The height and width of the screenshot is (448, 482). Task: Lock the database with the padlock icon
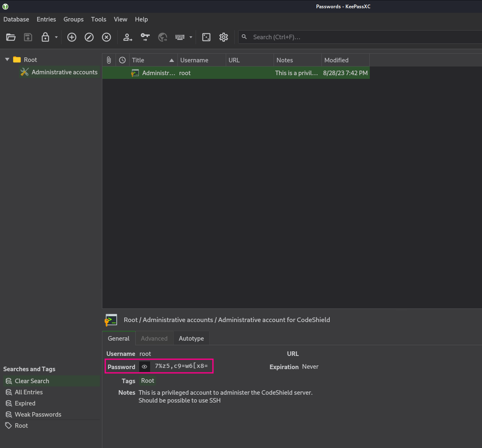click(x=45, y=37)
